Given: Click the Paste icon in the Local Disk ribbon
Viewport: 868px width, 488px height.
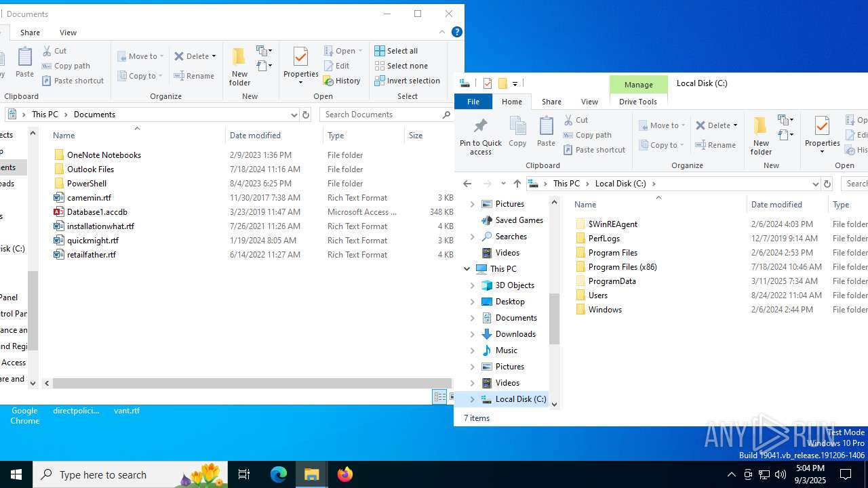Looking at the screenshot, I should tap(546, 131).
